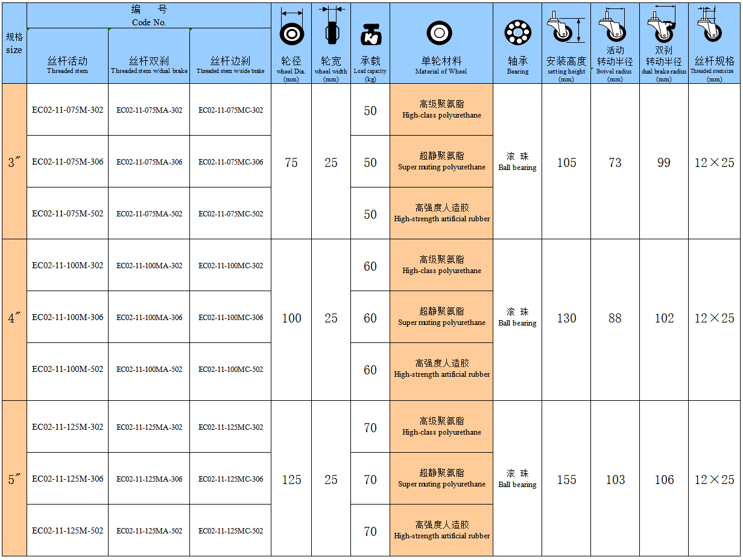Select code EC02-11-100MA-302
Image resolution: width=743 pixels, height=560 pixels.
(x=149, y=266)
